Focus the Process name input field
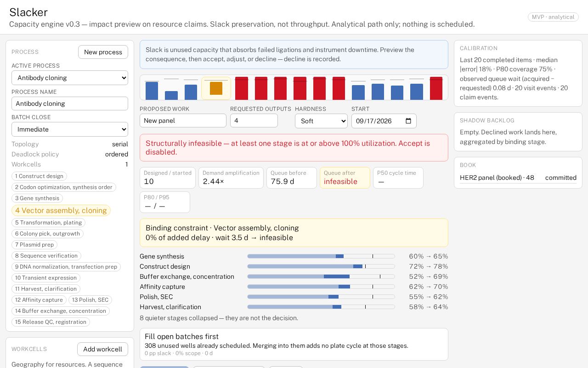588x368 pixels. point(70,103)
